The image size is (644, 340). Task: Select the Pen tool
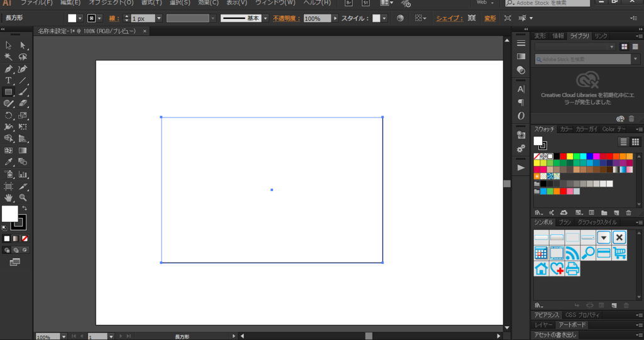click(8, 69)
